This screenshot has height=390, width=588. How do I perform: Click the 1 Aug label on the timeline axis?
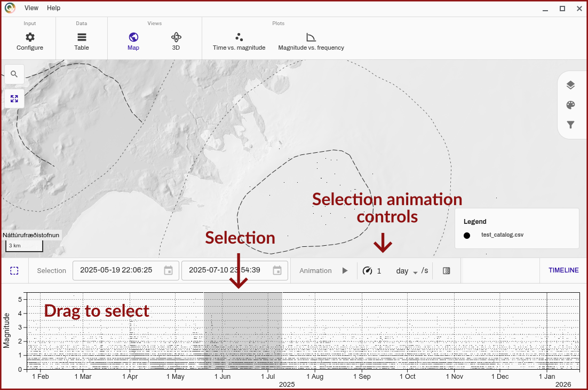click(x=315, y=377)
